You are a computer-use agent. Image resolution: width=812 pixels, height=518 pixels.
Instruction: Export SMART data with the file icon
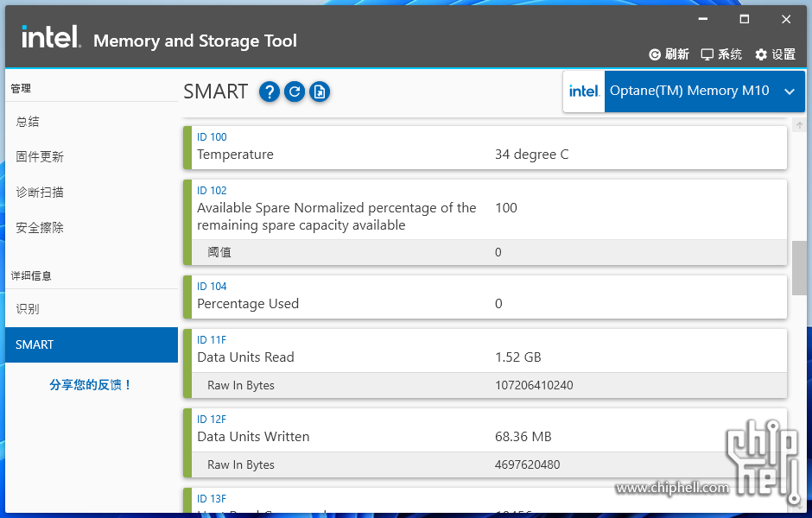320,92
